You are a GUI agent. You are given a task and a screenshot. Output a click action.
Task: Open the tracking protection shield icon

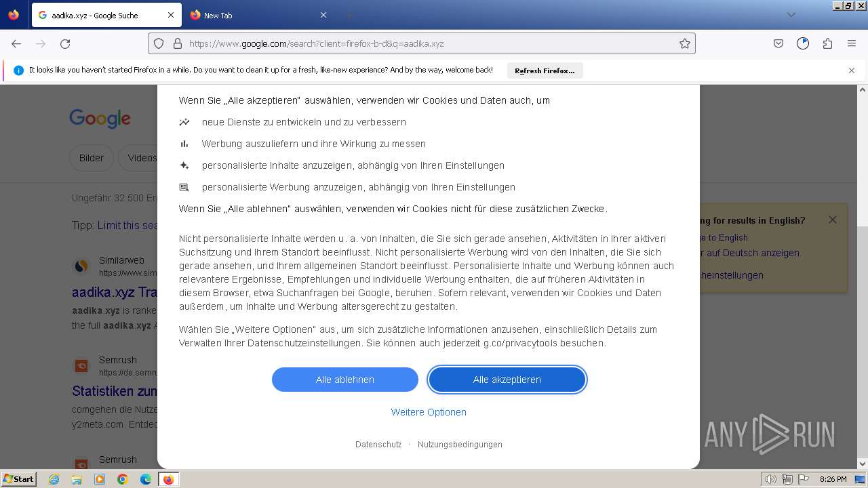(159, 43)
